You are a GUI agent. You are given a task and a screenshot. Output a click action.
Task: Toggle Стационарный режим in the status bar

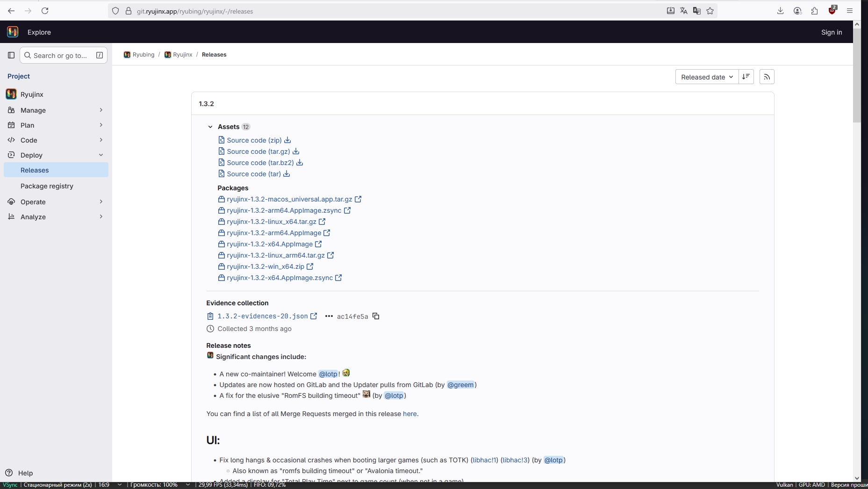[57, 485]
